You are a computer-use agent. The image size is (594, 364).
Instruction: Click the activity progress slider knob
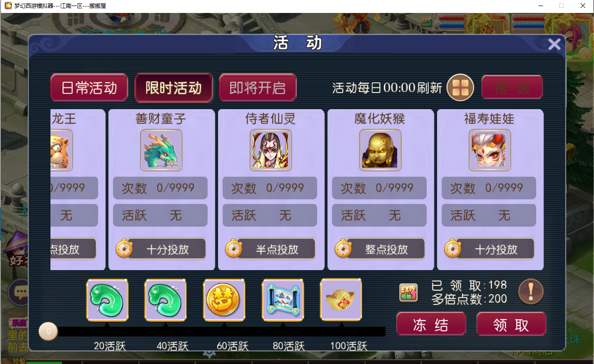48,331
